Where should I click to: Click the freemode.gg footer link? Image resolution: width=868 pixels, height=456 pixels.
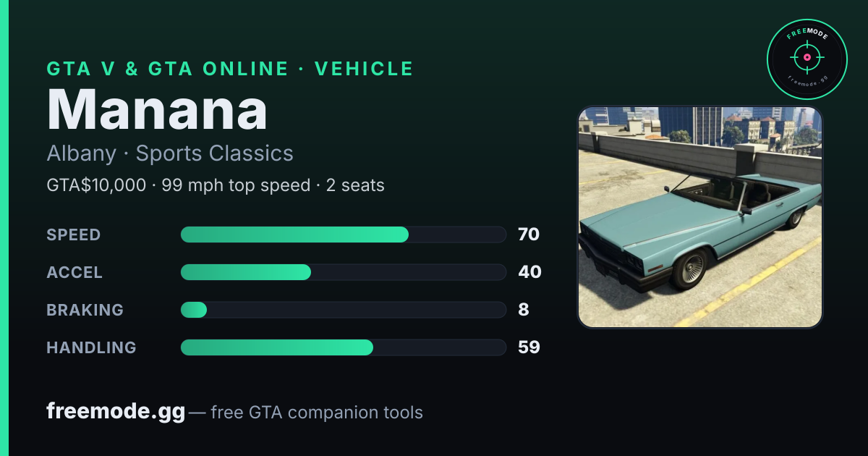pos(116,412)
